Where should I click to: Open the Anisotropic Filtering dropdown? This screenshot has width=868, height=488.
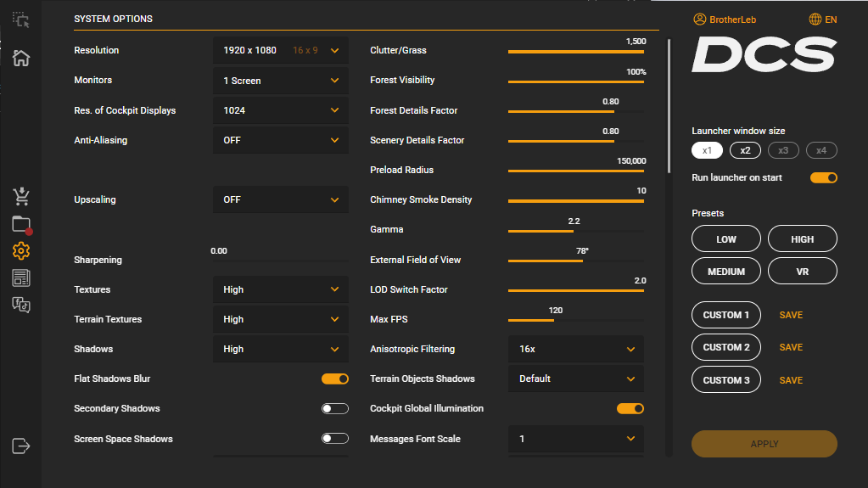(x=576, y=349)
